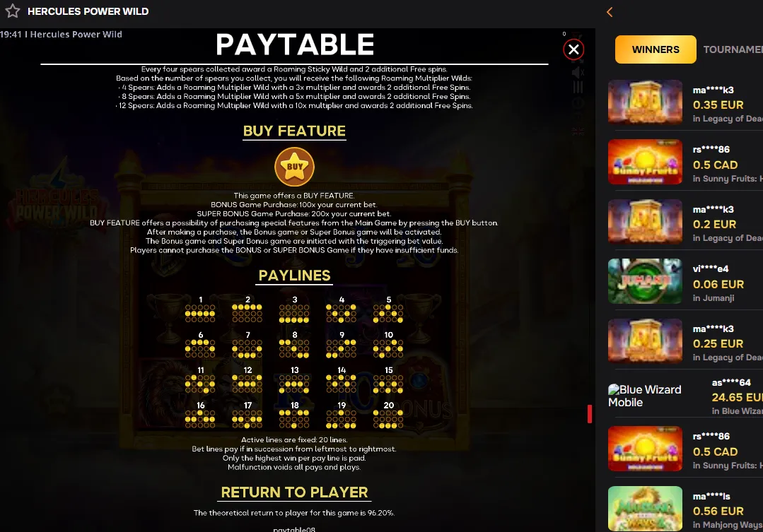Open the dimmed three-bar game menu icon
This screenshot has width=763, height=532.
[x=578, y=88]
